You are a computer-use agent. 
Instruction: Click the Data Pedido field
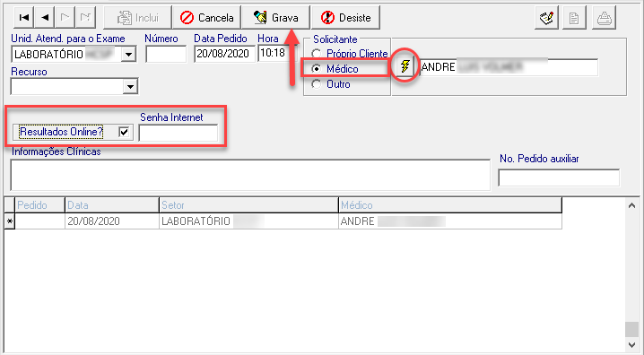(224, 54)
